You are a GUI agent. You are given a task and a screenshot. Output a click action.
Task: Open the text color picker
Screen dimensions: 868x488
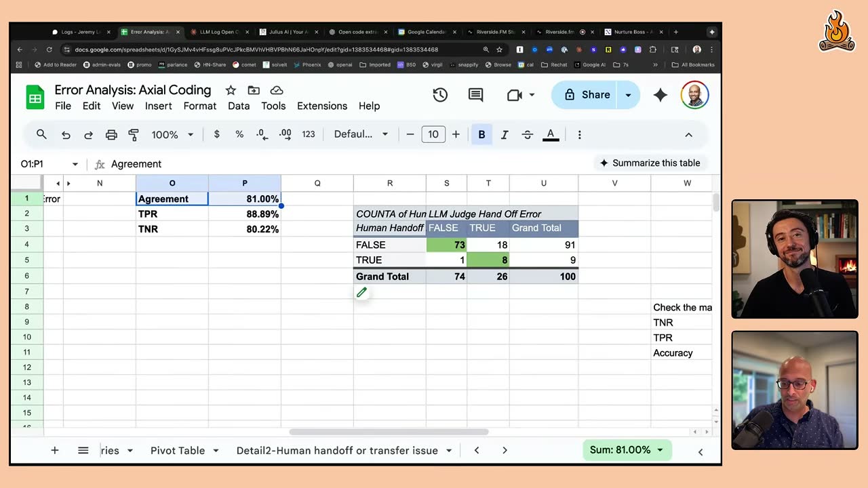click(551, 134)
